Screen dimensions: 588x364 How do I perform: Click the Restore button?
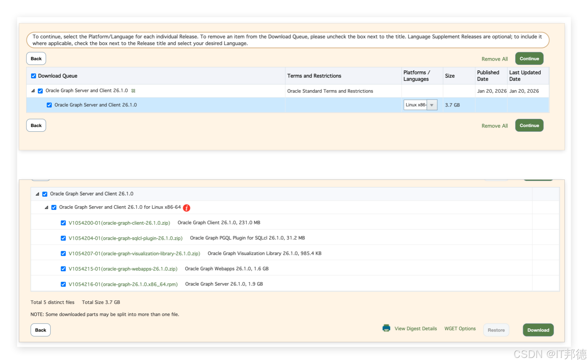tap(496, 330)
